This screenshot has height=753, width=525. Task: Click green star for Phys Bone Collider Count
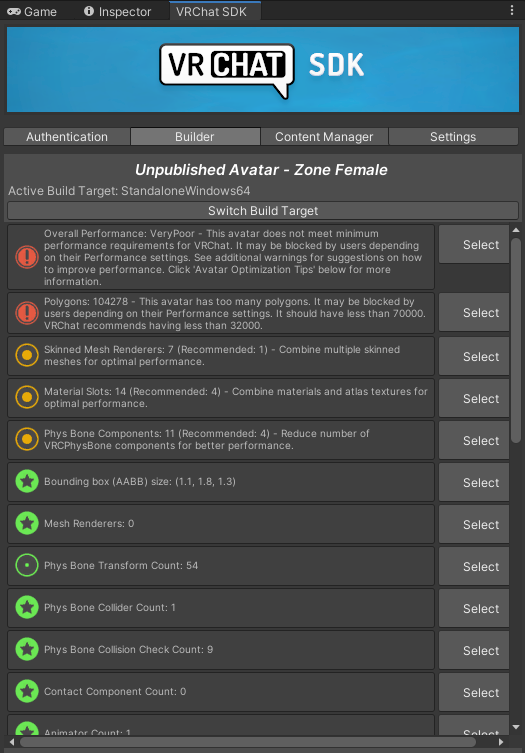27,607
